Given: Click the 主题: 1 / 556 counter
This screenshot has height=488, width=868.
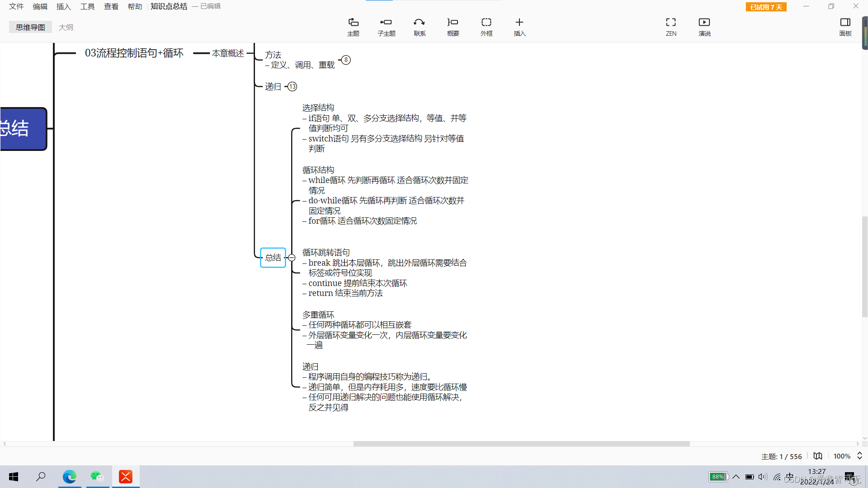Looking at the screenshot, I should pos(781,456).
